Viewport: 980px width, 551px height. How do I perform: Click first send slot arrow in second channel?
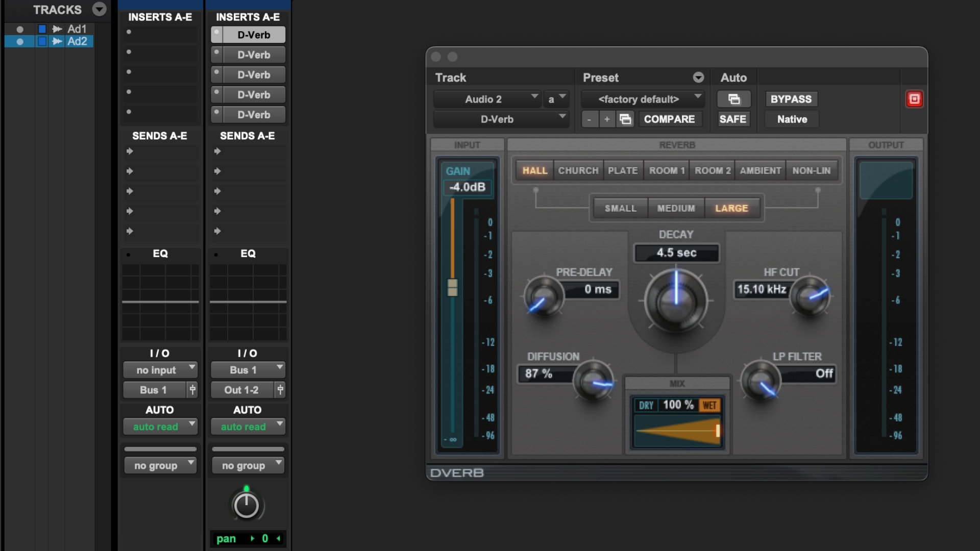click(x=217, y=151)
